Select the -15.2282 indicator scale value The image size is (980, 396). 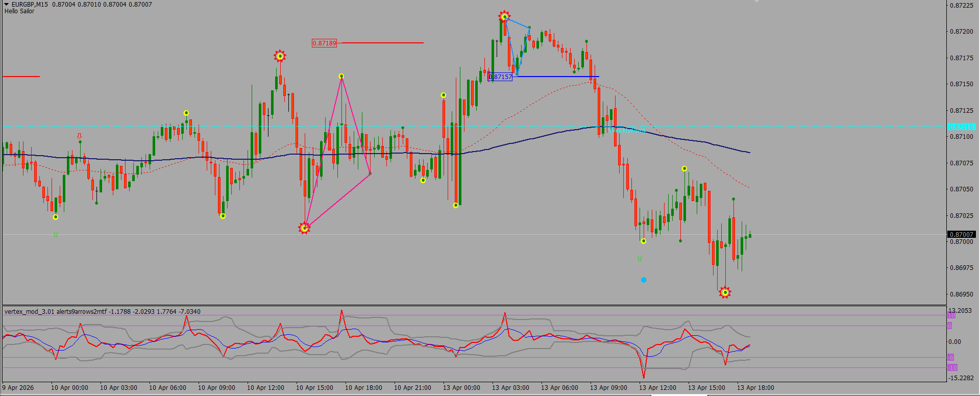click(x=961, y=378)
